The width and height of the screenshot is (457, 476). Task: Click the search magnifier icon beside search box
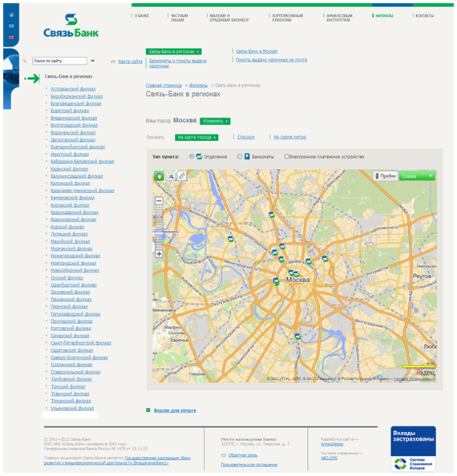pos(24,61)
